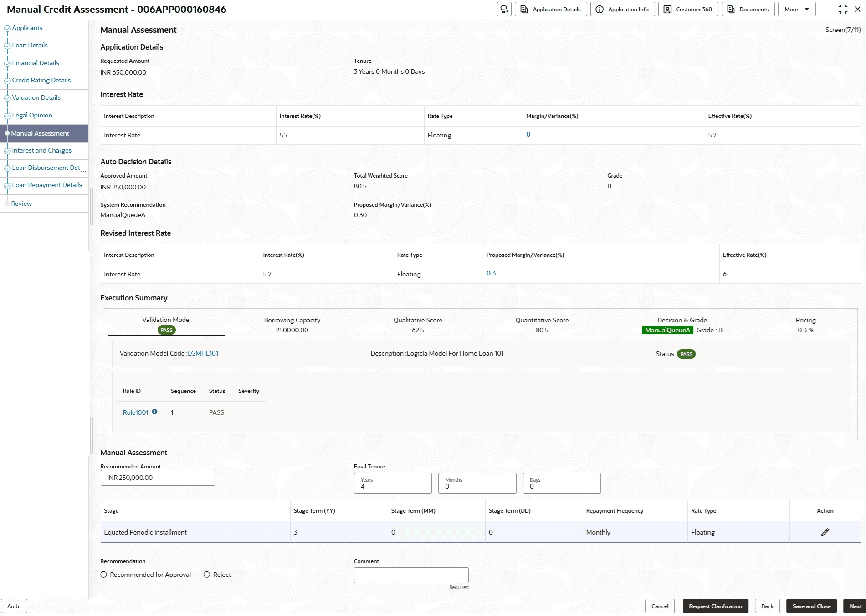Click the Comment text field
Viewport: 866px width, 616px height.
click(411, 575)
